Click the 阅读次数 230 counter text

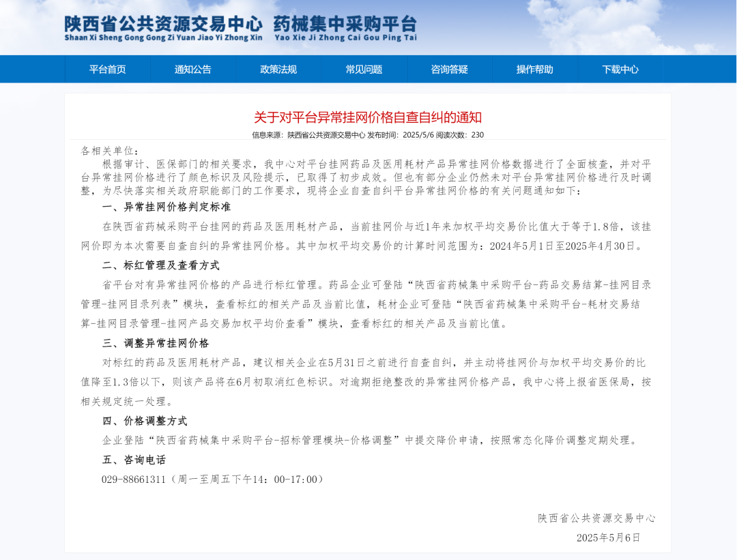pos(460,135)
